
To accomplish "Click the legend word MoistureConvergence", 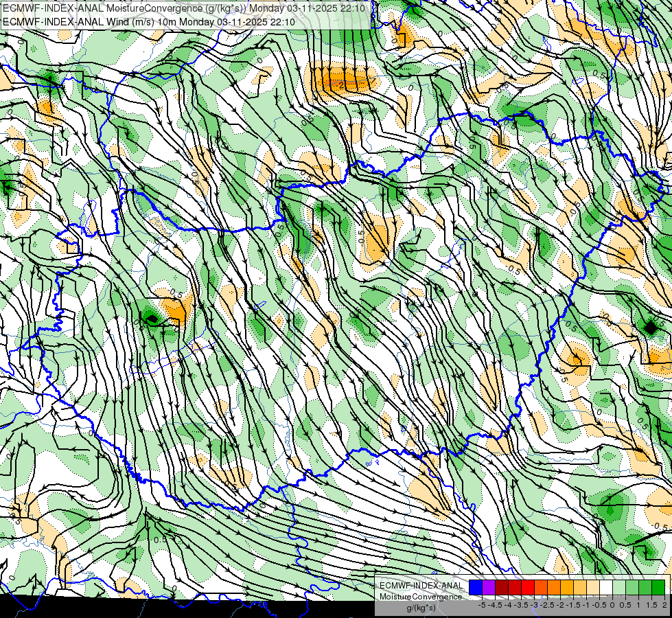I will click(421, 597).
